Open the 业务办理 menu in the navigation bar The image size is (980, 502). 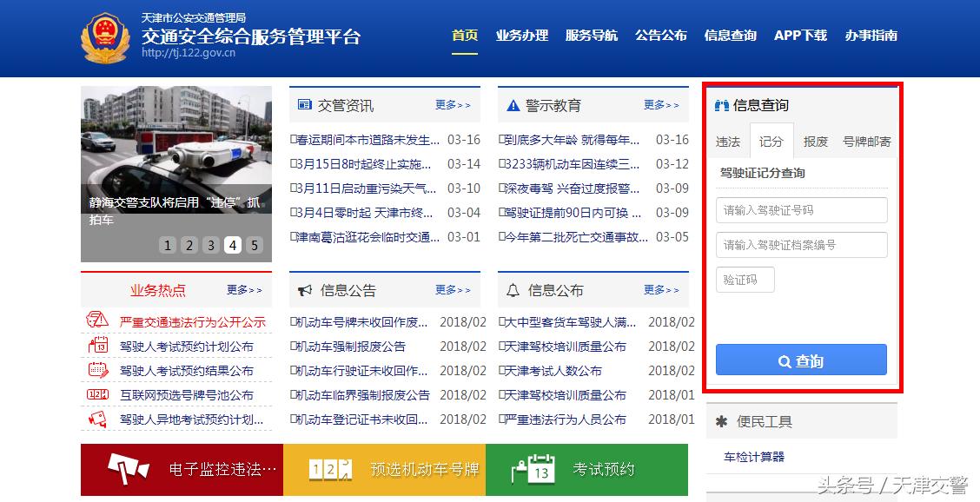(x=522, y=36)
